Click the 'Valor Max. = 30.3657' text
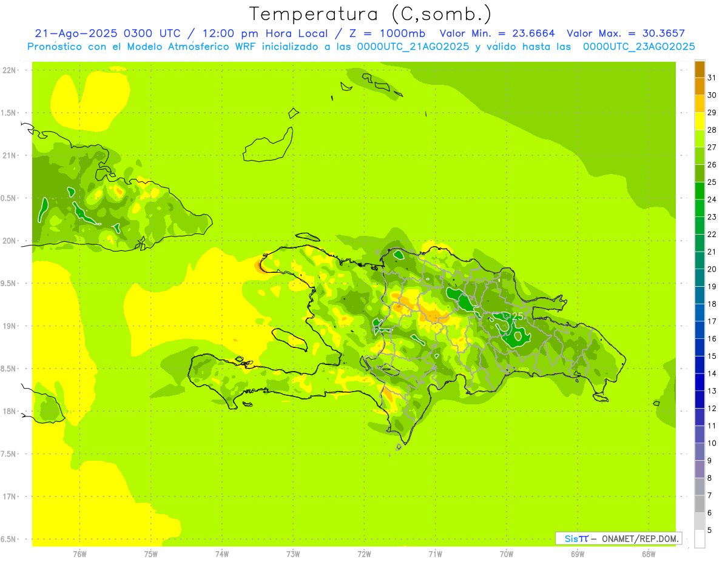This screenshot has width=728, height=562. click(x=625, y=33)
